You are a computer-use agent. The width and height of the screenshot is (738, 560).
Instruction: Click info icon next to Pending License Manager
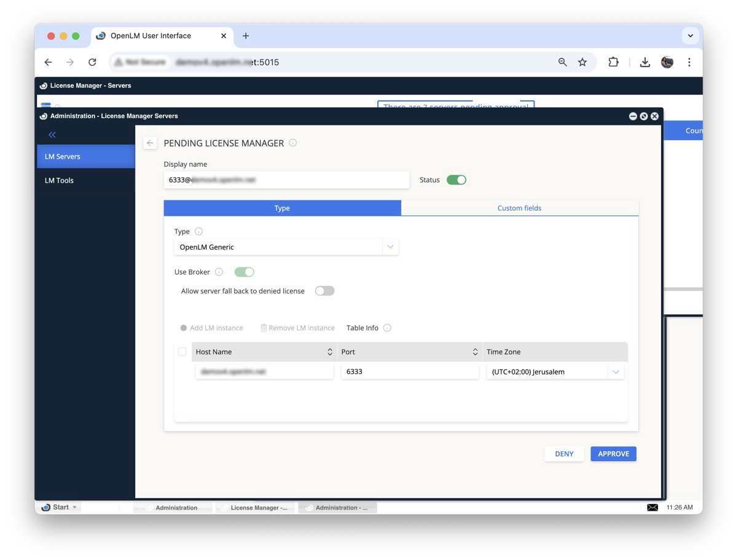pyautogui.click(x=293, y=143)
